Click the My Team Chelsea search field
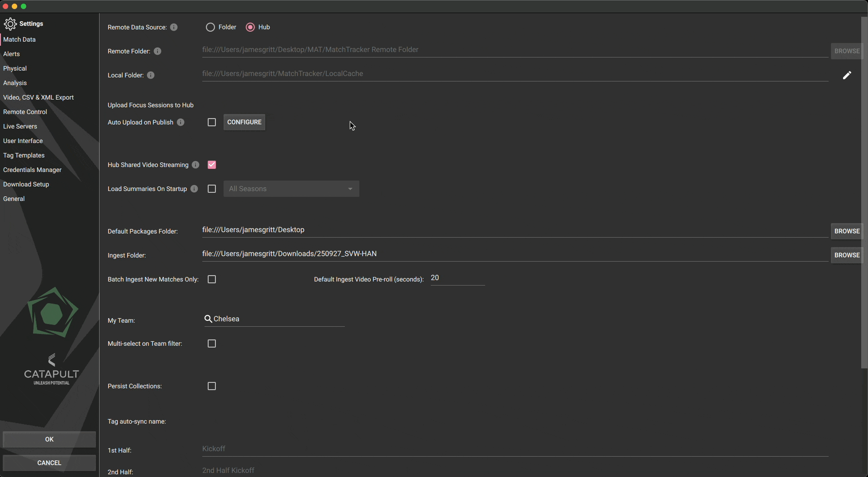The width and height of the screenshot is (868, 477). pyautogui.click(x=274, y=319)
